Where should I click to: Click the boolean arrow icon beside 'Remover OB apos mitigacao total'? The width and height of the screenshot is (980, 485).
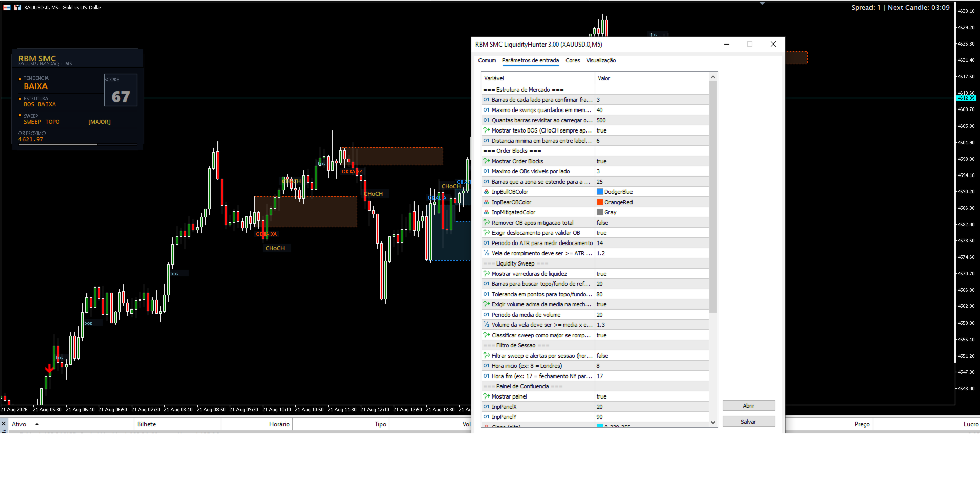tap(486, 223)
